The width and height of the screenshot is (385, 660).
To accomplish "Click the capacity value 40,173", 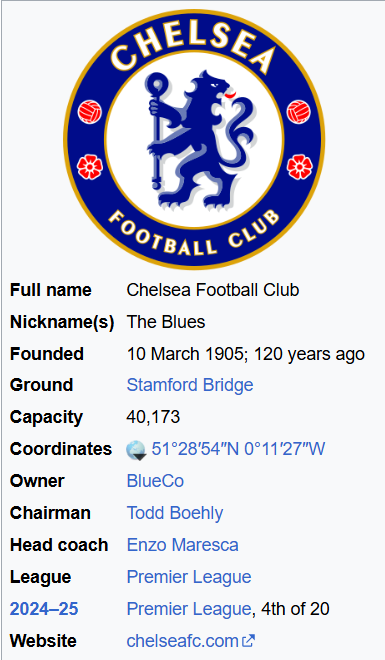I will click(x=153, y=417).
